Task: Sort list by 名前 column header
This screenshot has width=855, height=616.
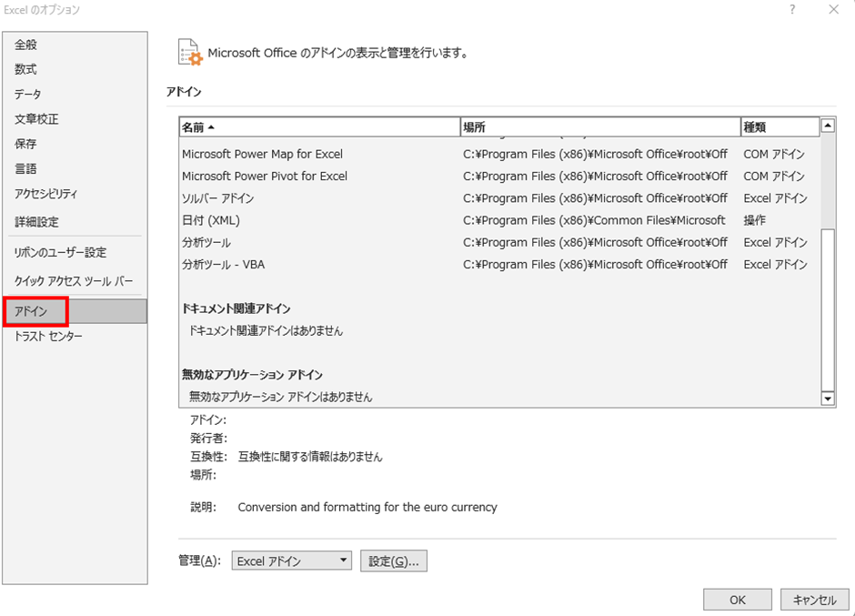Action: tap(319, 127)
